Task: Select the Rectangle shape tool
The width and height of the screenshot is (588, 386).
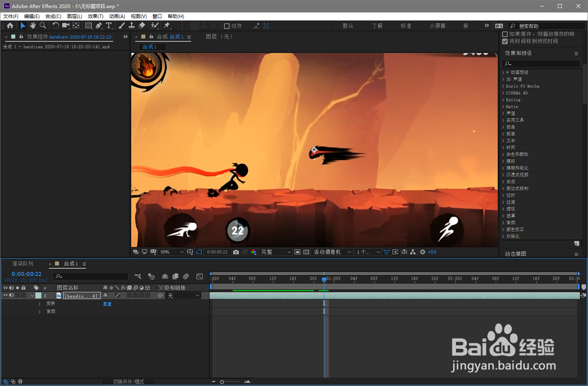Action: (89, 26)
